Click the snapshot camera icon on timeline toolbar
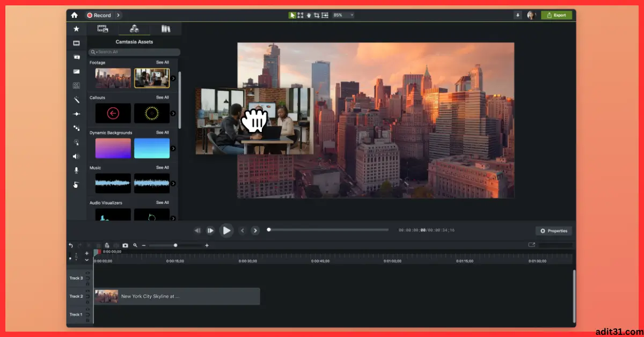 pos(125,245)
